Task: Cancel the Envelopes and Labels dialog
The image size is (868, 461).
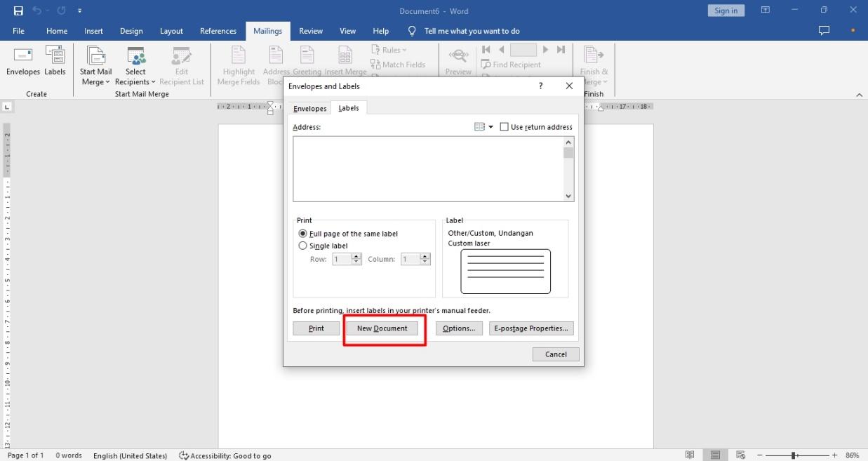Action: (556, 354)
